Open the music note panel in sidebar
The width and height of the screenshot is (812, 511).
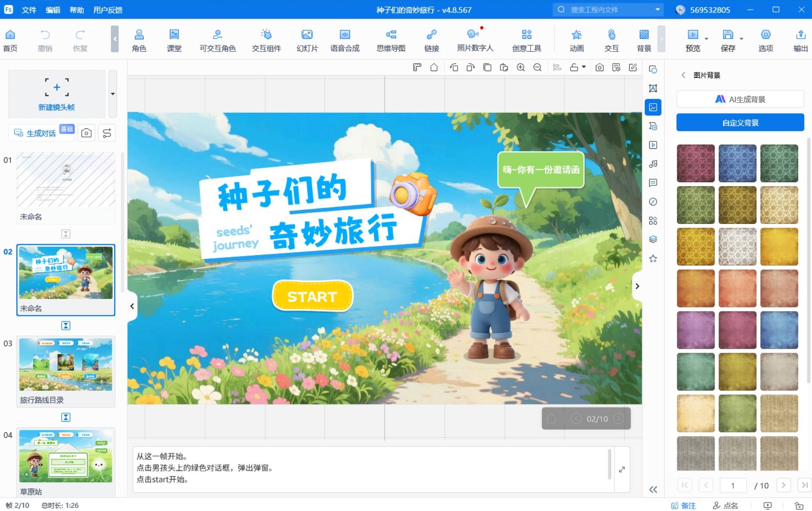(653, 164)
